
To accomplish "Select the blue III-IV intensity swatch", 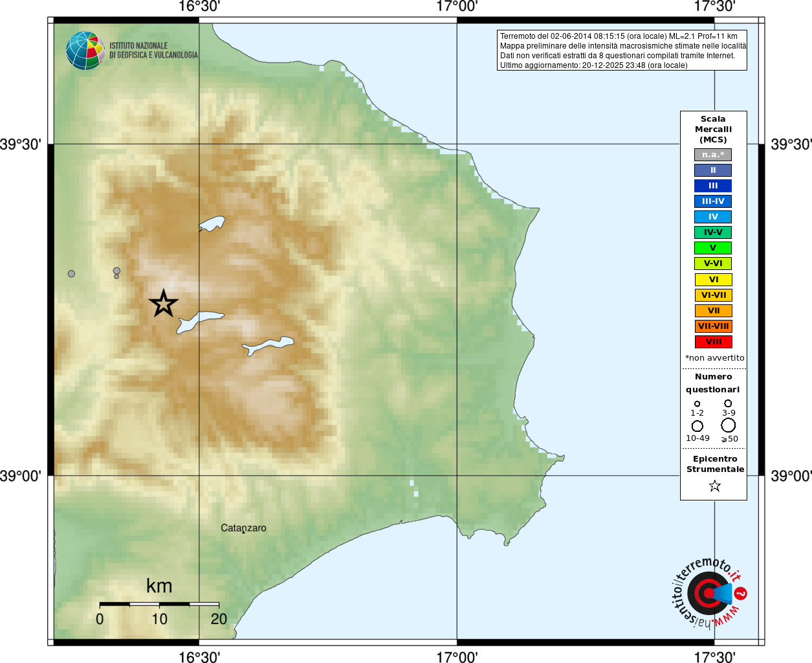I will [713, 201].
